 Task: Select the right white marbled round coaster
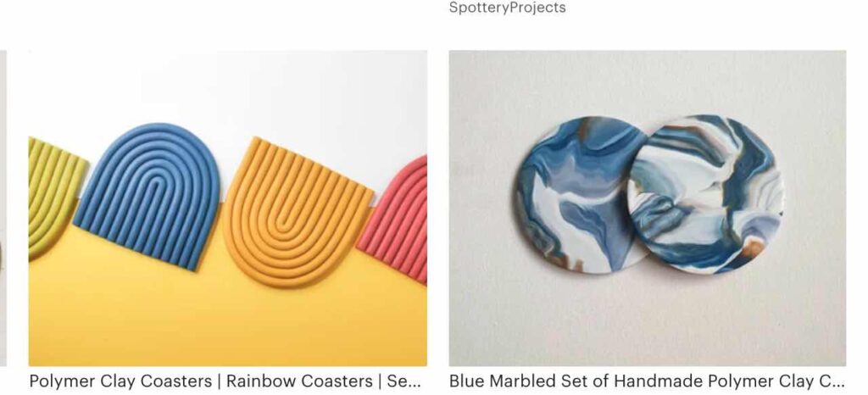point(707,193)
